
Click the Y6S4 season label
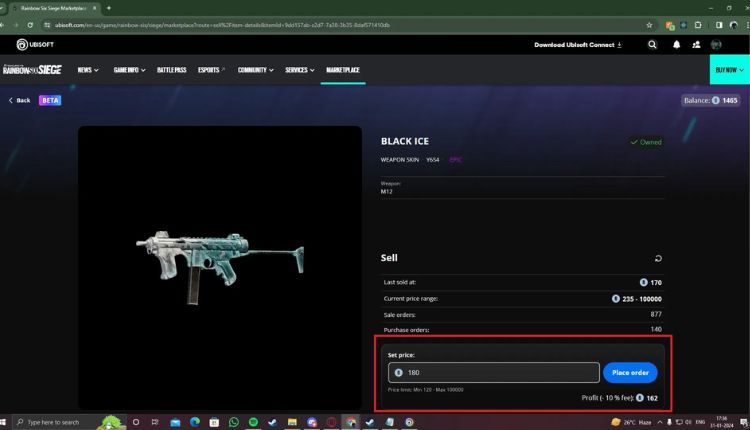click(x=432, y=160)
